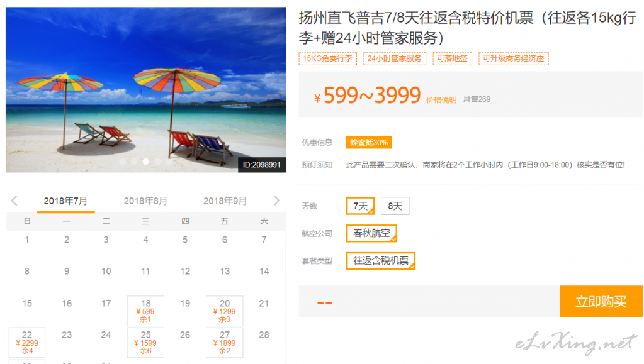Image resolution: width=644 pixels, height=364 pixels.
Task: Select July 25 priced ¥1599
Action: 145,342
